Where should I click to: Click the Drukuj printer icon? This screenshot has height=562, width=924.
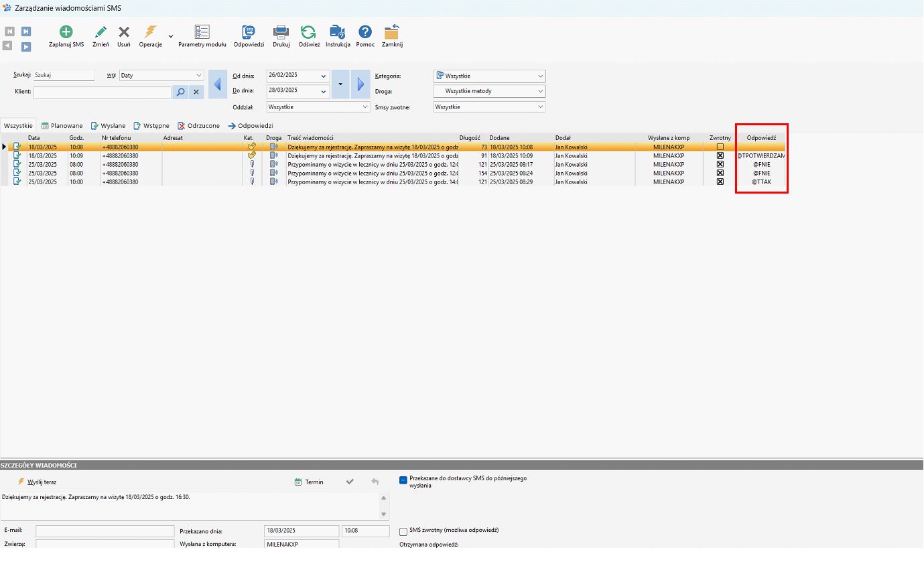pyautogui.click(x=281, y=32)
